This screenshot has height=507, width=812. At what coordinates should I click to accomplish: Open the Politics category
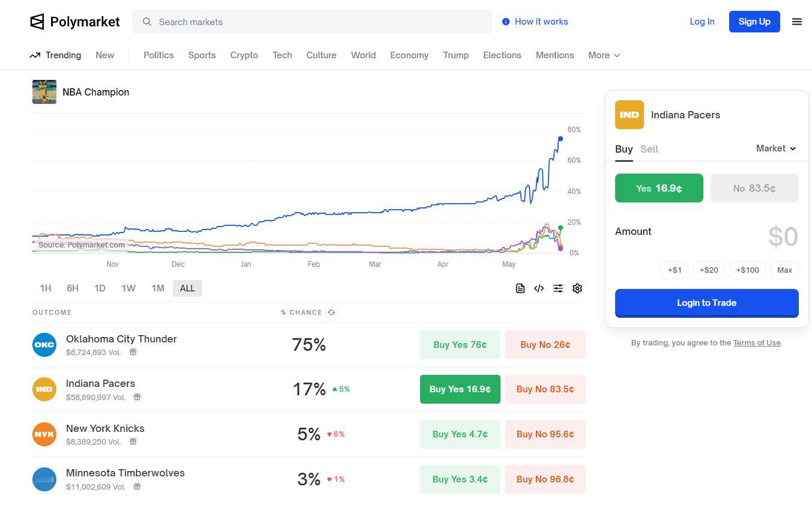click(x=158, y=55)
